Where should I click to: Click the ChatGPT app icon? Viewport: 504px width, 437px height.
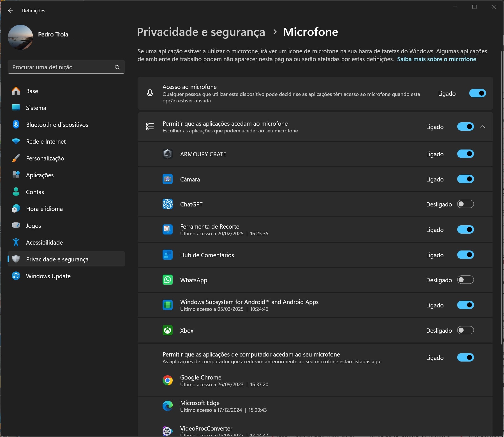coord(168,204)
